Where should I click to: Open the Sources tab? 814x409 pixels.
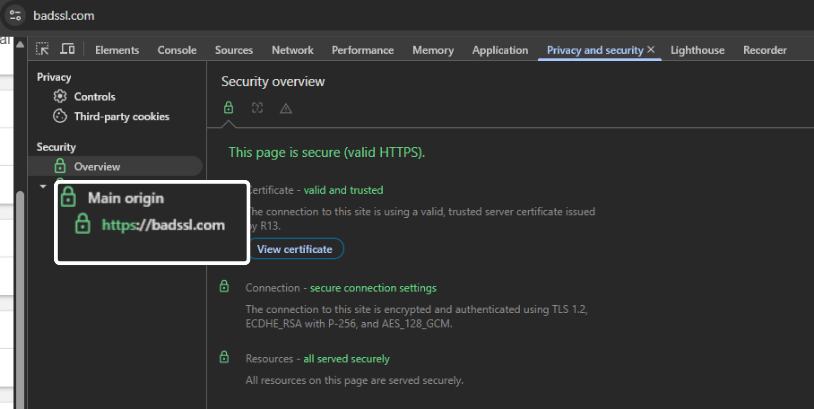point(234,50)
